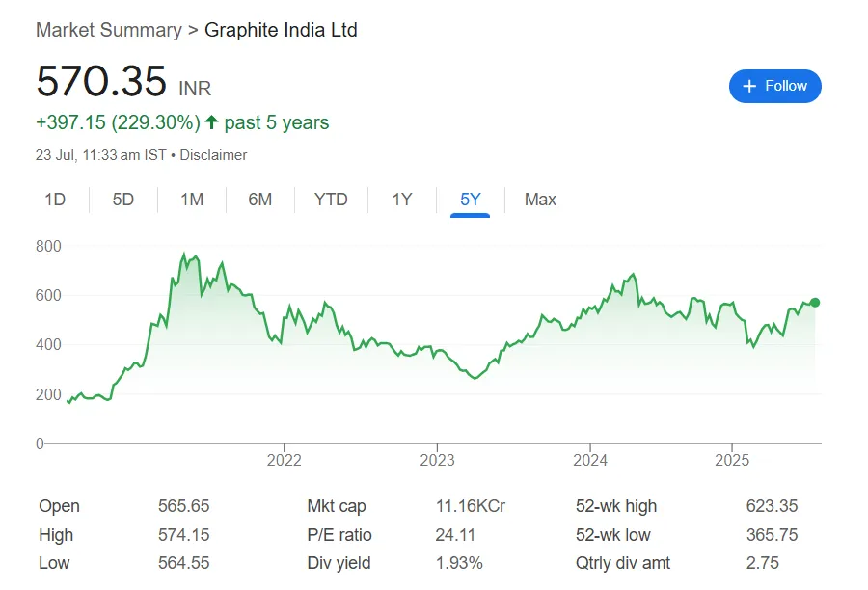Viewport: 868px width, 590px height.
Task: Open the YTD performance view
Action: coord(331,200)
